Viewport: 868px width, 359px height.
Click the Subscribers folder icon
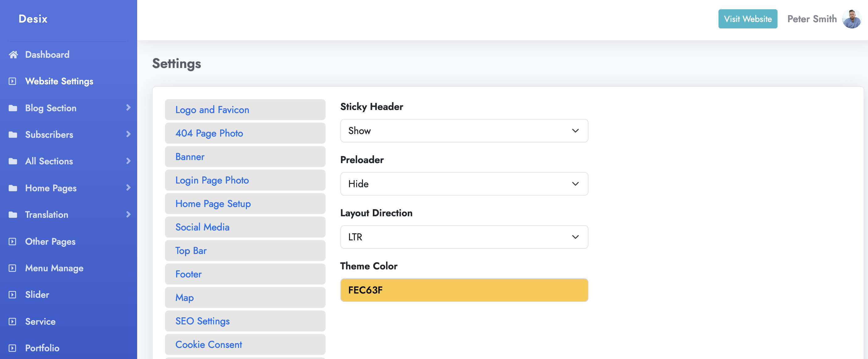13,135
